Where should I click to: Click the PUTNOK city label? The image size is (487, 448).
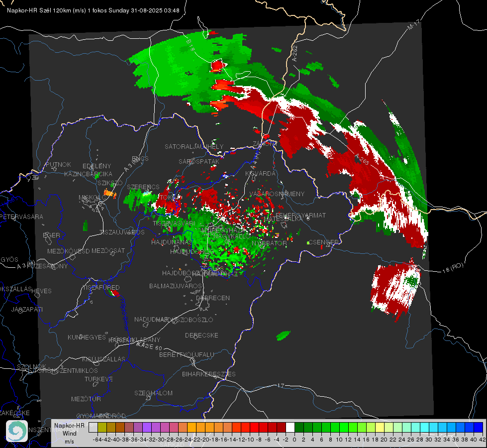point(58,164)
